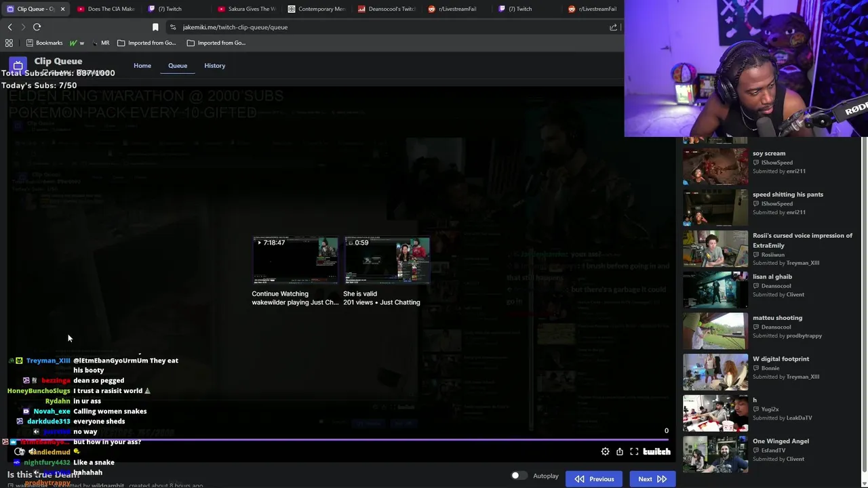The height and width of the screenshot is (488, 868).
Task: Open the Continue Watching wakewilder video thumbnail
Action: [295, 260]
